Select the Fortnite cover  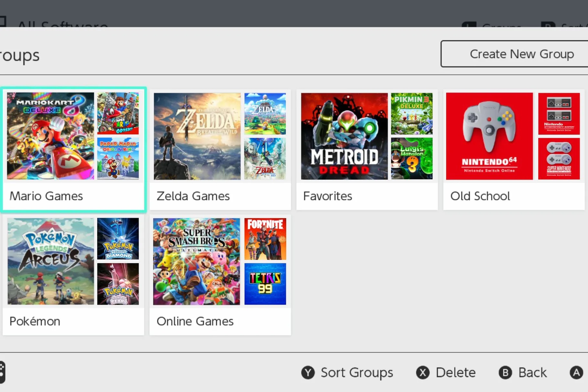point(265,239)
